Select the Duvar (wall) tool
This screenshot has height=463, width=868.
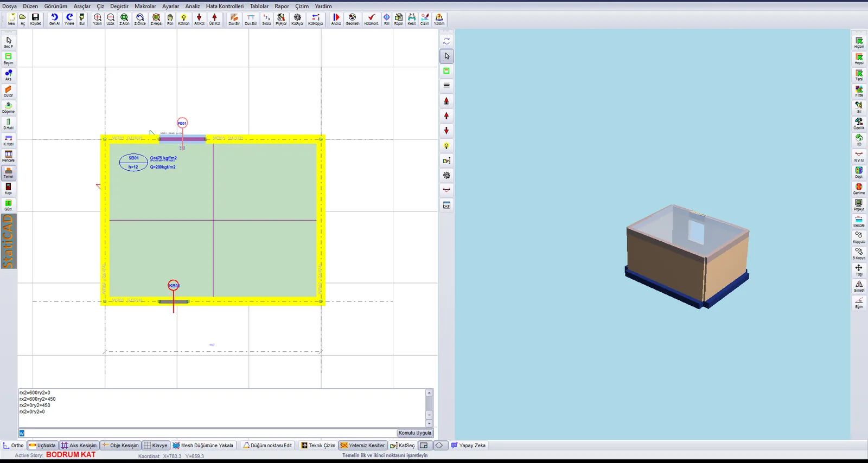coord(8,91)
